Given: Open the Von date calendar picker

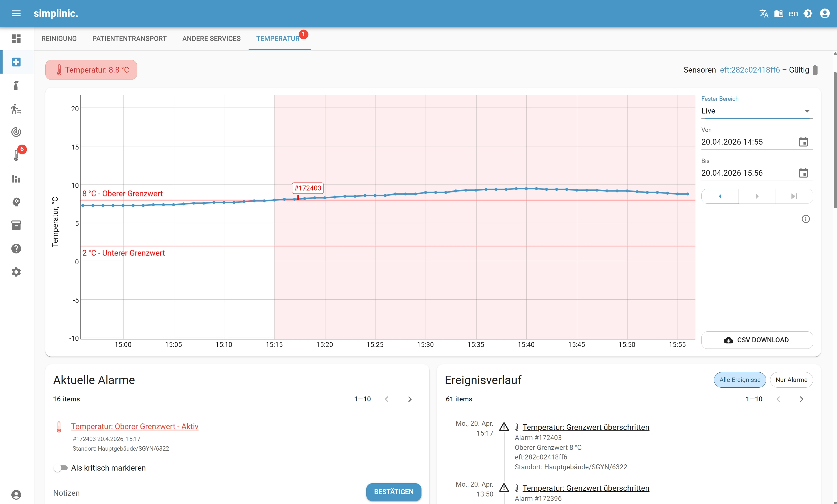Looking at the screenshot, I should pyautogui.click(x=803, y=142).
